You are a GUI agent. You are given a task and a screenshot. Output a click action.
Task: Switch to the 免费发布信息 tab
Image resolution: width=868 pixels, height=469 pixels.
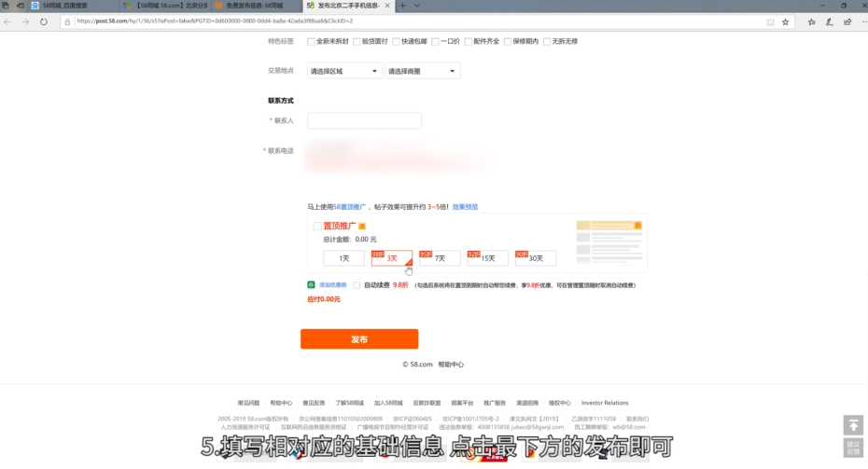coord(256,6)
